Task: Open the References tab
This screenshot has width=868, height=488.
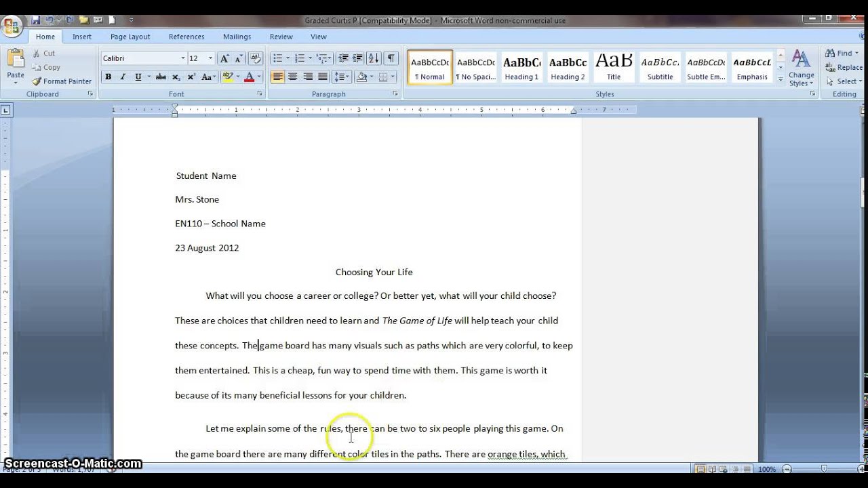Action: 186,37
